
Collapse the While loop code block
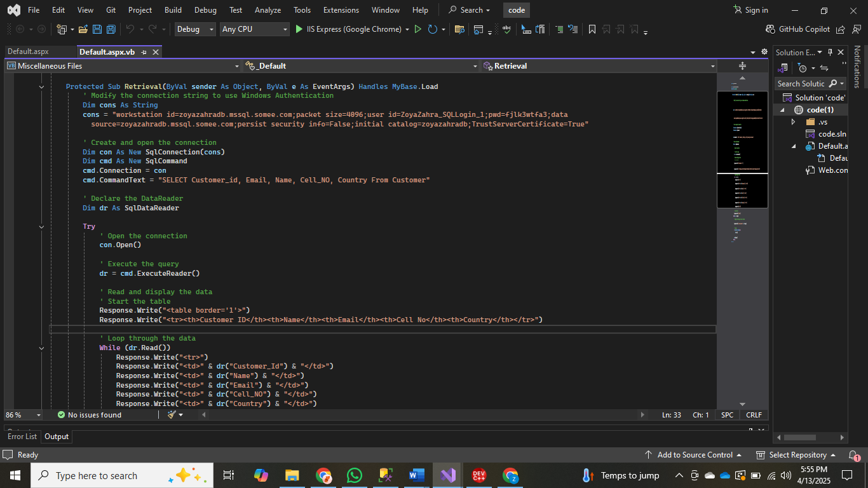[41, 348]
